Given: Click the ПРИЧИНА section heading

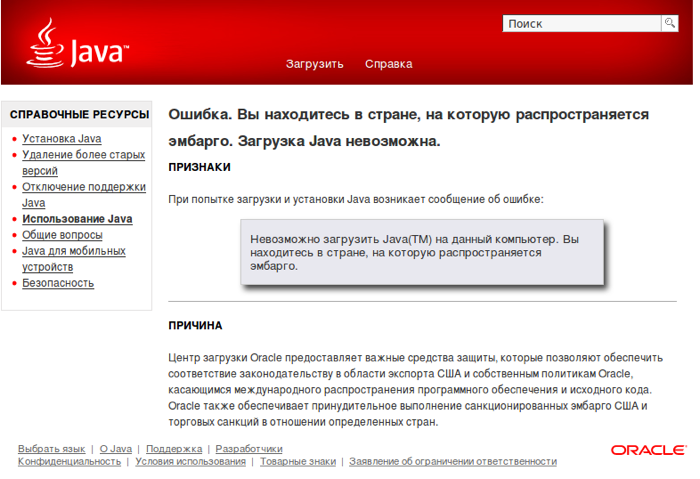Looking at the screenshot, I should point(195,325).
